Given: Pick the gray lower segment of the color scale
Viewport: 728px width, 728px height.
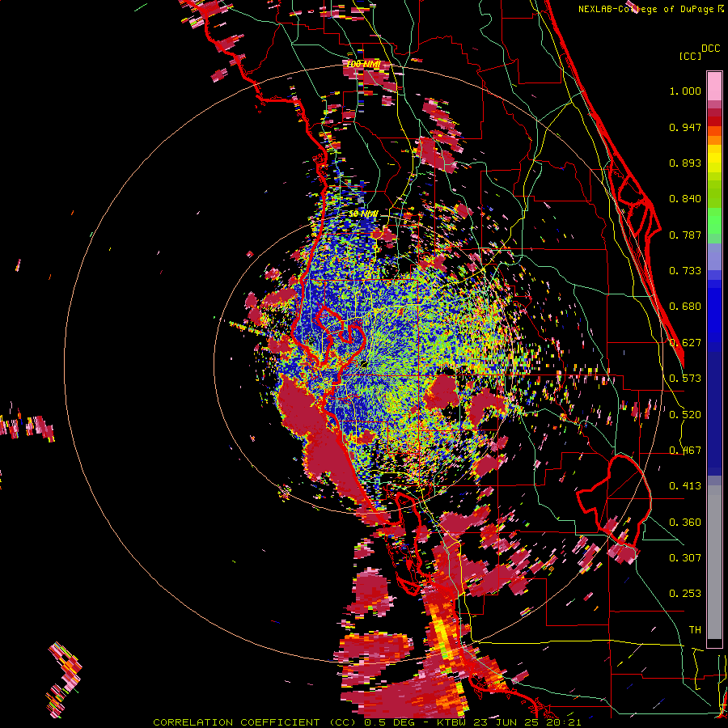Looking at the screenshot, I should click(714, 562).
